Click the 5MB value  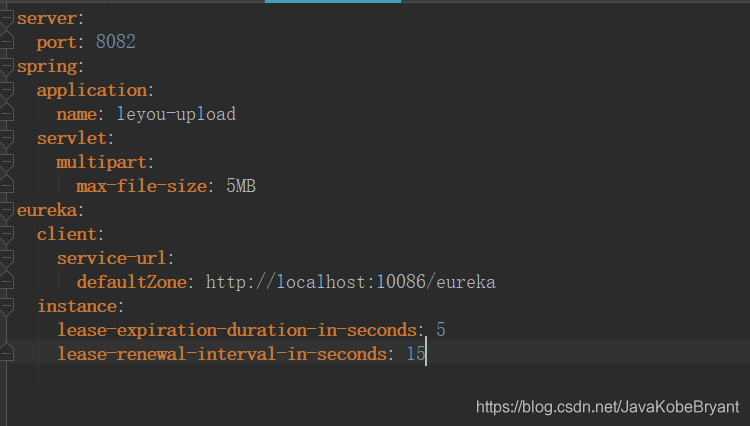click(x=241, y=186)
